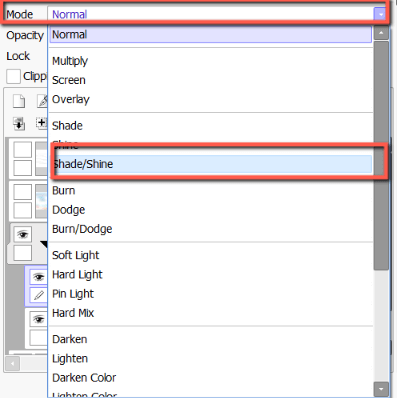
Task: Open the Mode dropdown arrow
Action: coord(380,14)
